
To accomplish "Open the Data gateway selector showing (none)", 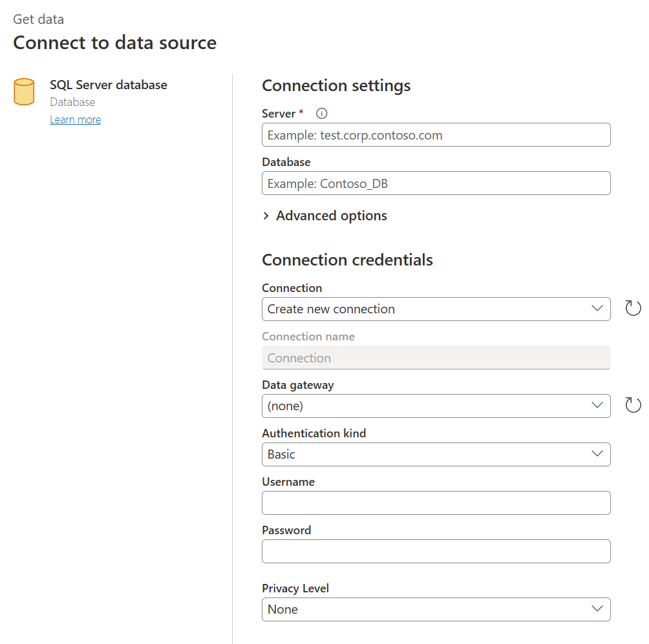I will [436, 406].
